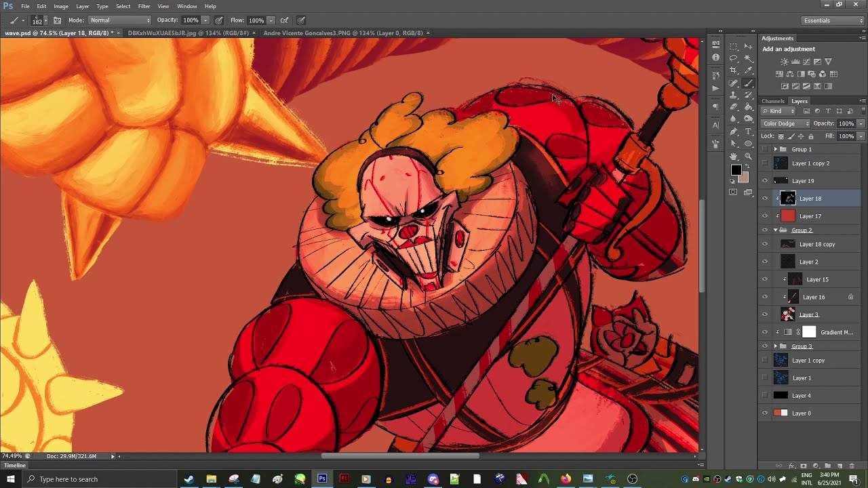Show Layer 1 copy visibility box

[765, 361]
